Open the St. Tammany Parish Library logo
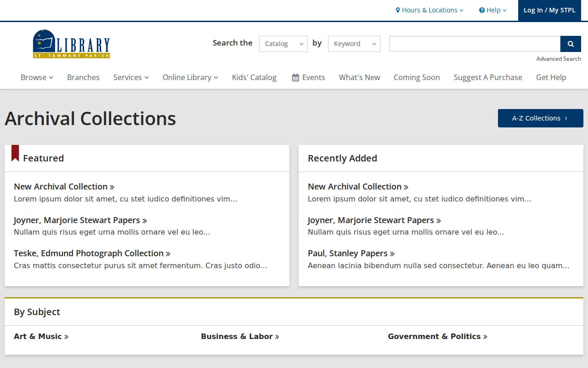The height and width of the screenshot is (368, 588). point(71,44)
